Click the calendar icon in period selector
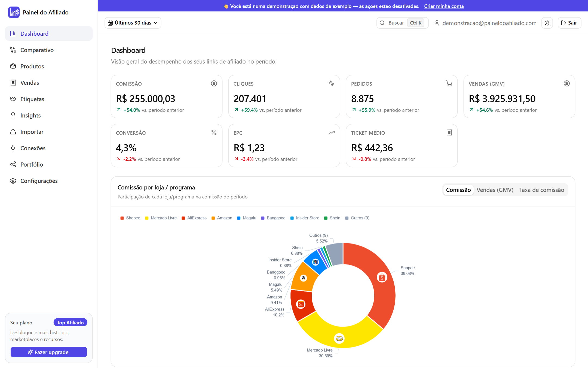The image size is (588, 368). (x=110, y=23)
